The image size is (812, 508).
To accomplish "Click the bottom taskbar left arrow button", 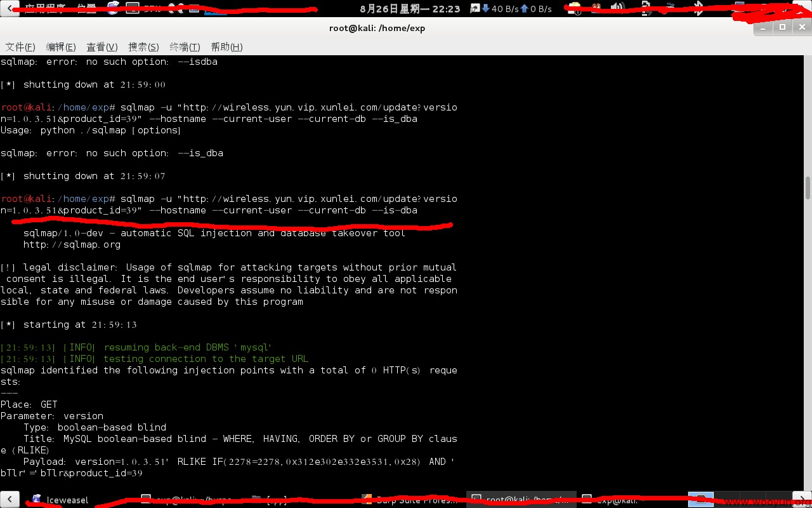I will pos(10,499).
